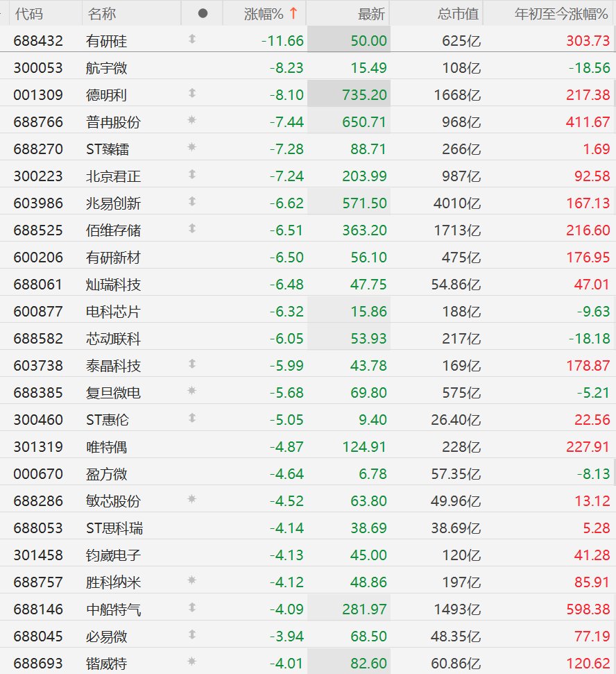This screenshot has width=616, height=674.
Task: Open the 唯特偶 stock name
Action: 107,447
